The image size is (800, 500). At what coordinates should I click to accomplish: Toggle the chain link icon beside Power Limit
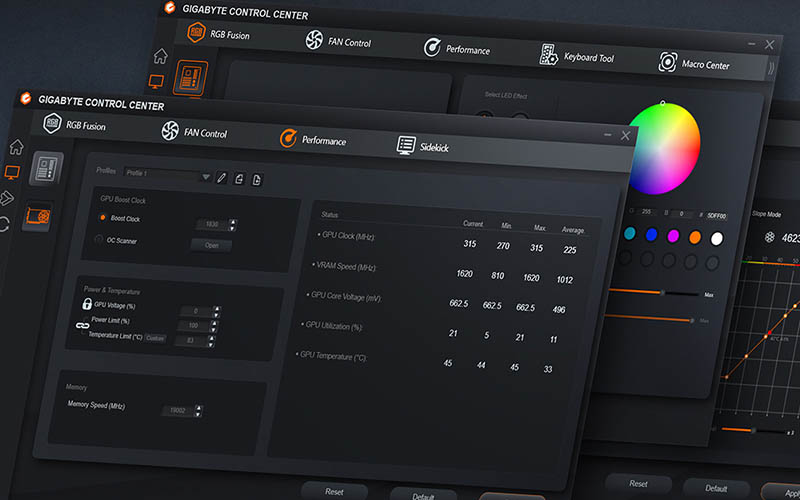83,325
